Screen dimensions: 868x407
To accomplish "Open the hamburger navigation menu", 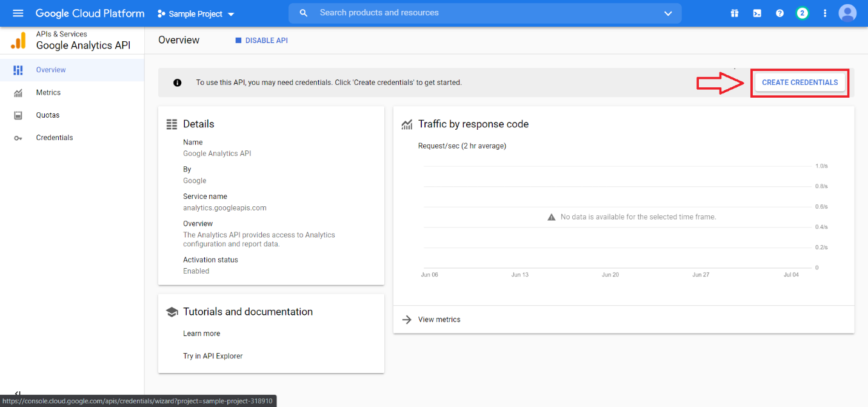I will [18, 13].
